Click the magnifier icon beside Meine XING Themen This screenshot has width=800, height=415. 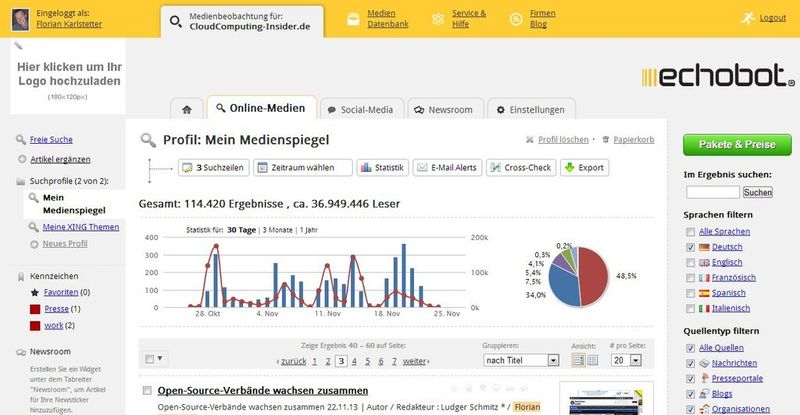click(34, 227)
